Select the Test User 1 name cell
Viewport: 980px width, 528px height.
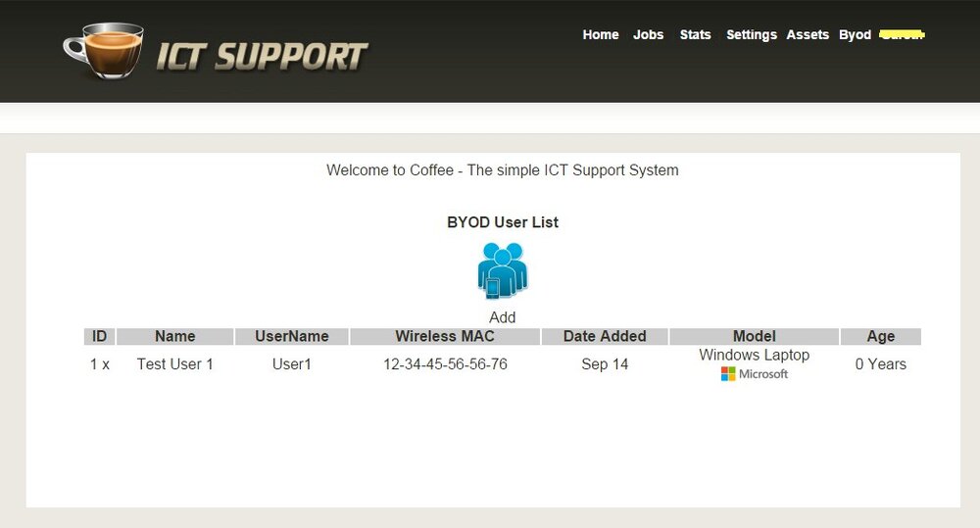[175, 364]
